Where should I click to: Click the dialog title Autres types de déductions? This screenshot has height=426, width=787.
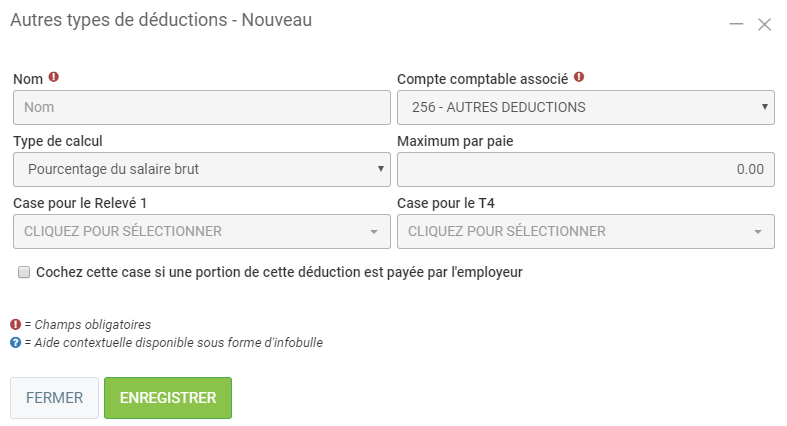tap(160, 21)
